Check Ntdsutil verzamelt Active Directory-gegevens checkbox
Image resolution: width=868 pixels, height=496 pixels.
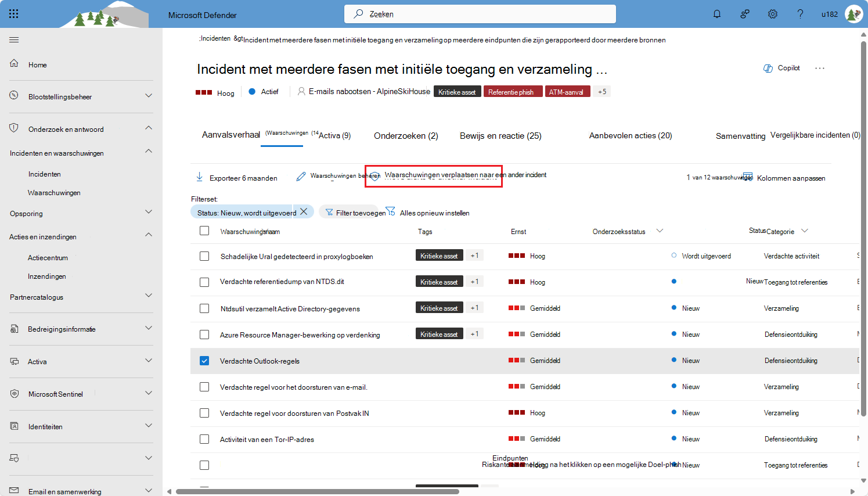click(204, 308)
